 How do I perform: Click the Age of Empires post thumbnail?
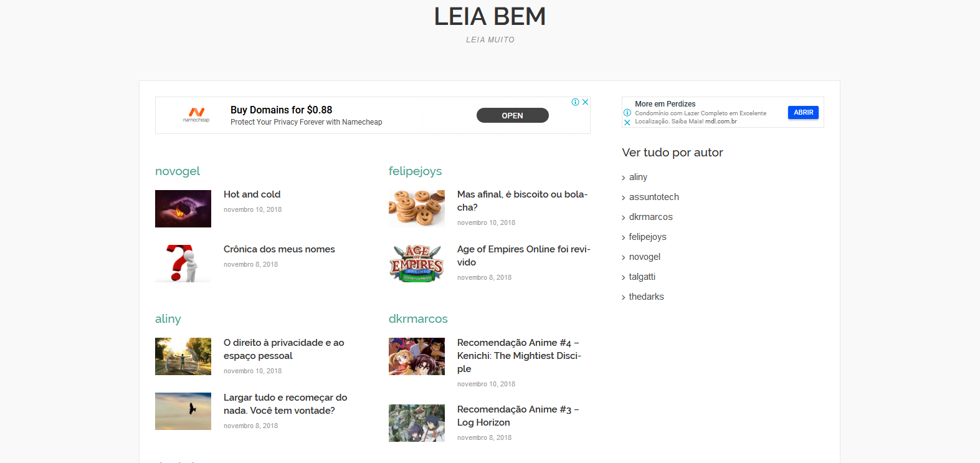[x=417, y=264]
